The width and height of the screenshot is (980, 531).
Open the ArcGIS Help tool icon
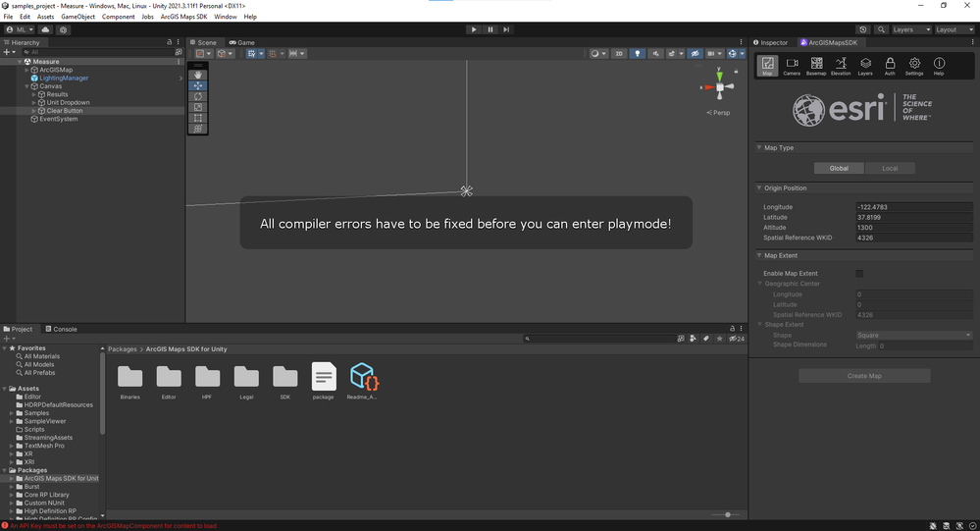point(939,66)
